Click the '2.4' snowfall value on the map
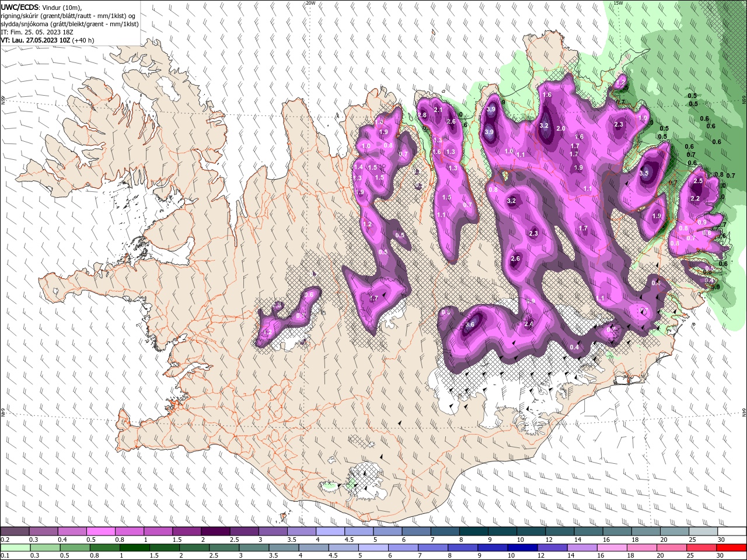The image size is (747, 560). point(529,324)
